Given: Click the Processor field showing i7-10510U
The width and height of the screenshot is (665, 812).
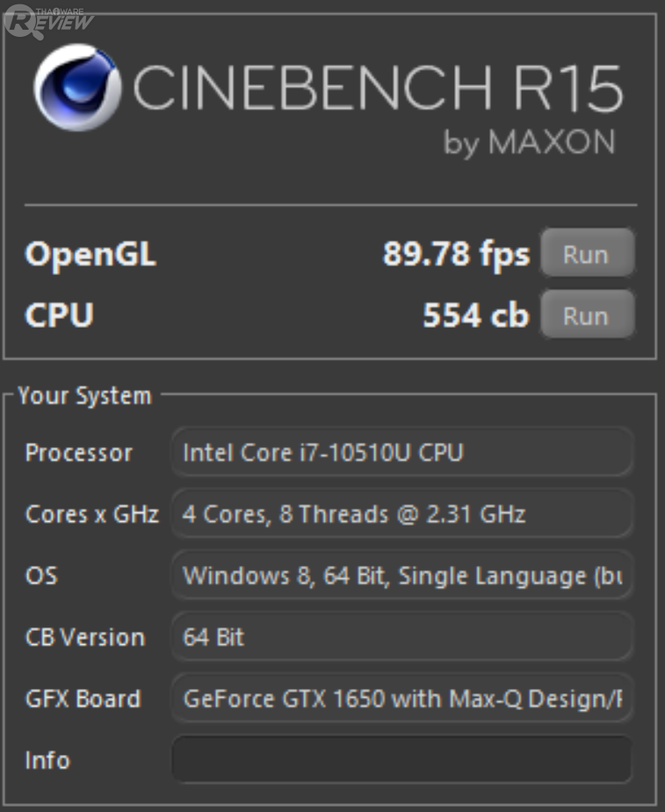Looking at the screenshot, I should point(401,453).
